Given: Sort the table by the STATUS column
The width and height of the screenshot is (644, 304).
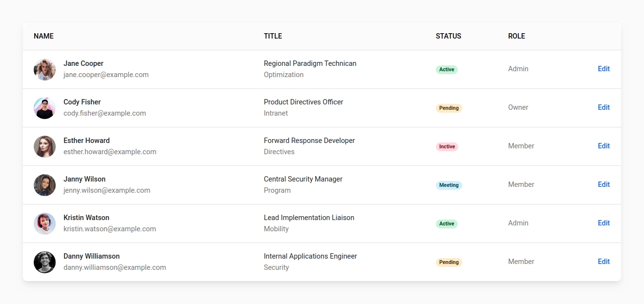Looking at the screenshot, I should [448, 36].
